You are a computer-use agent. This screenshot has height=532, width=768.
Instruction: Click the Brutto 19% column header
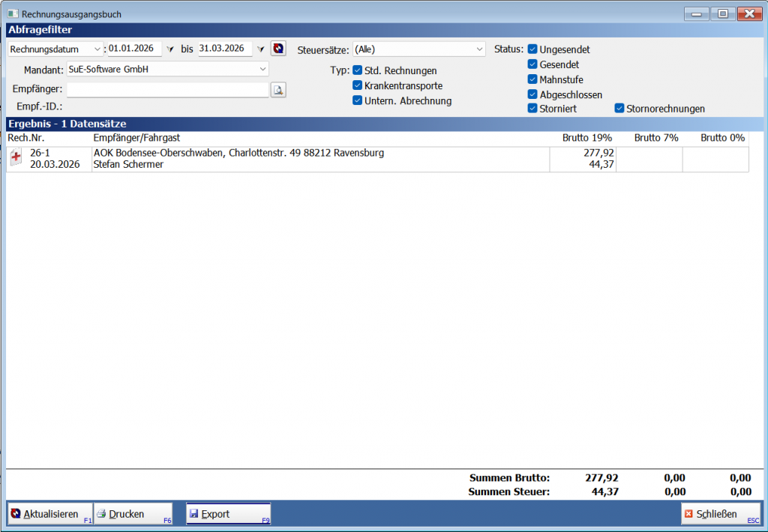click(587, 138)
